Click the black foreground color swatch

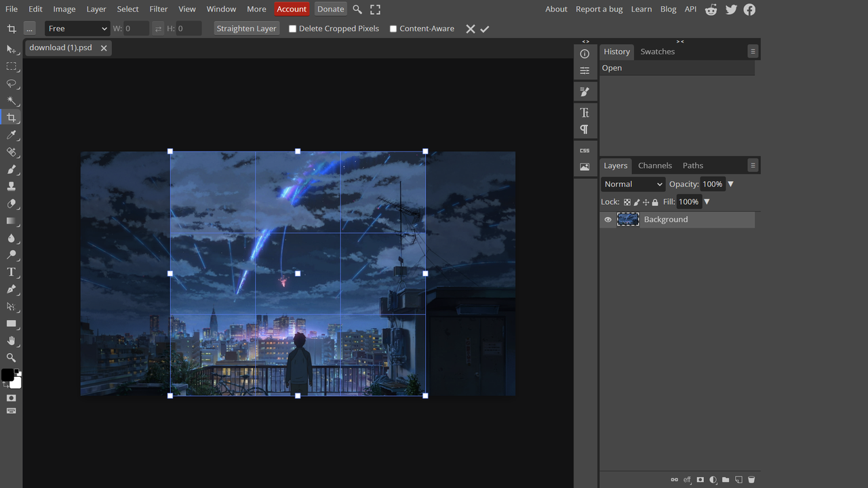[7, 375]
